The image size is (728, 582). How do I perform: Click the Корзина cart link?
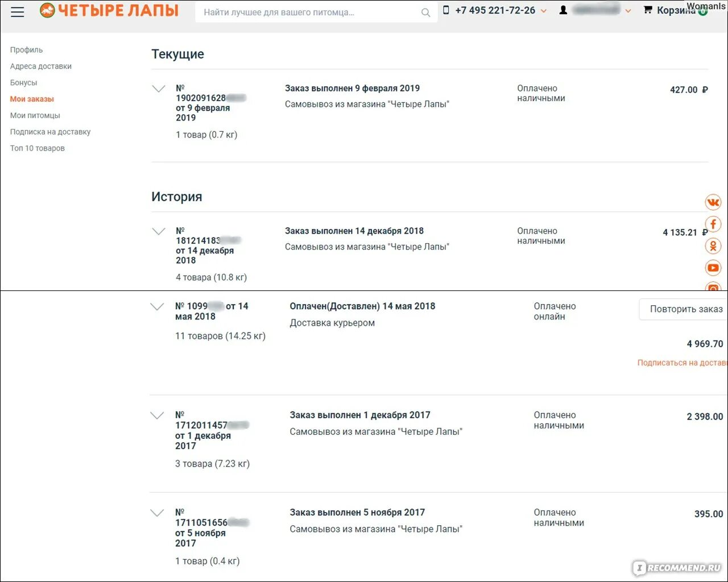pos(676,10)
